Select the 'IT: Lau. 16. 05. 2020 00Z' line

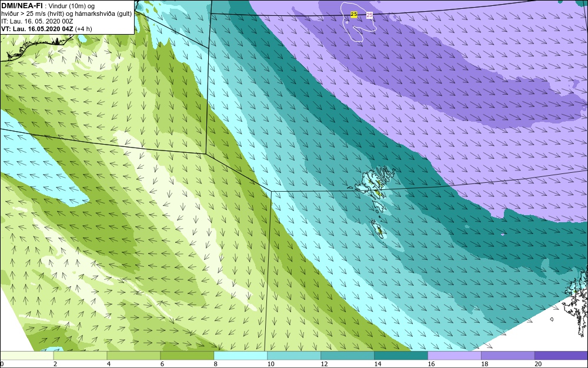[x=36, y=21]
